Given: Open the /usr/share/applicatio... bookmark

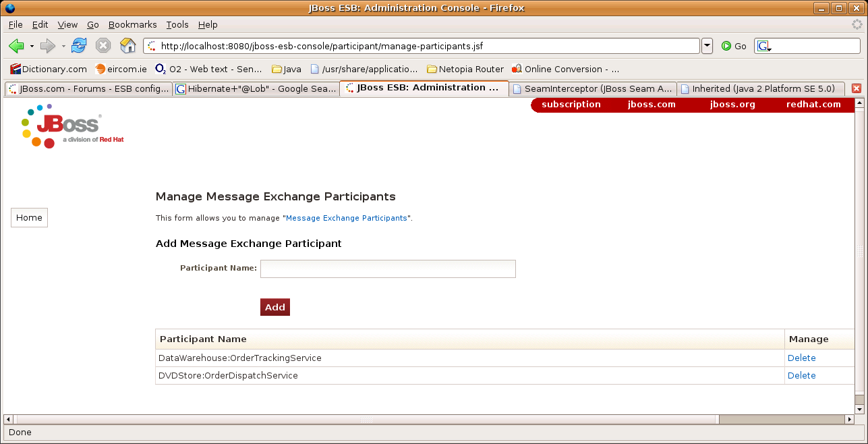Looking at the screenshot, I should pos(364,69).
